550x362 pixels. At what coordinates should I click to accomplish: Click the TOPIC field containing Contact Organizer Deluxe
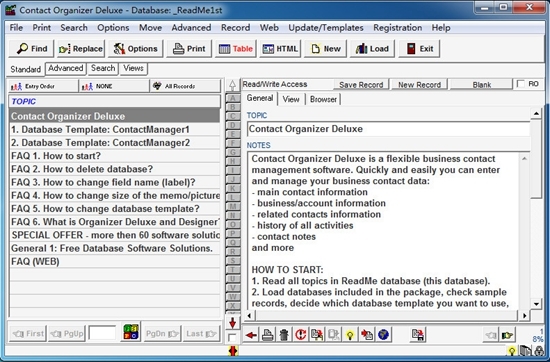tap(388, 129)
